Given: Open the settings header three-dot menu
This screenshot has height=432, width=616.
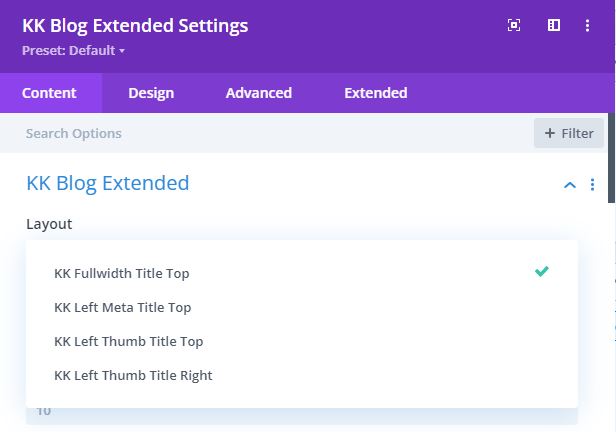Looking at the screenshot, I should [x=587, y=26].
